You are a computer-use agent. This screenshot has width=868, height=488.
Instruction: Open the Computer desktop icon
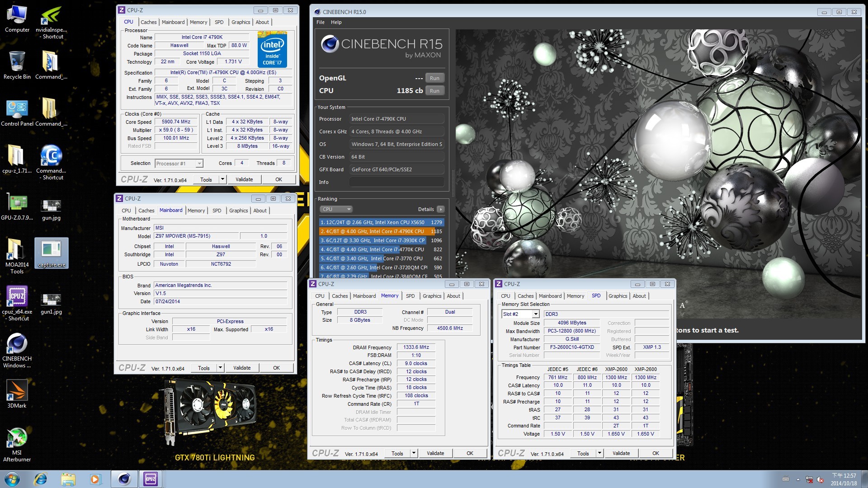17,19
